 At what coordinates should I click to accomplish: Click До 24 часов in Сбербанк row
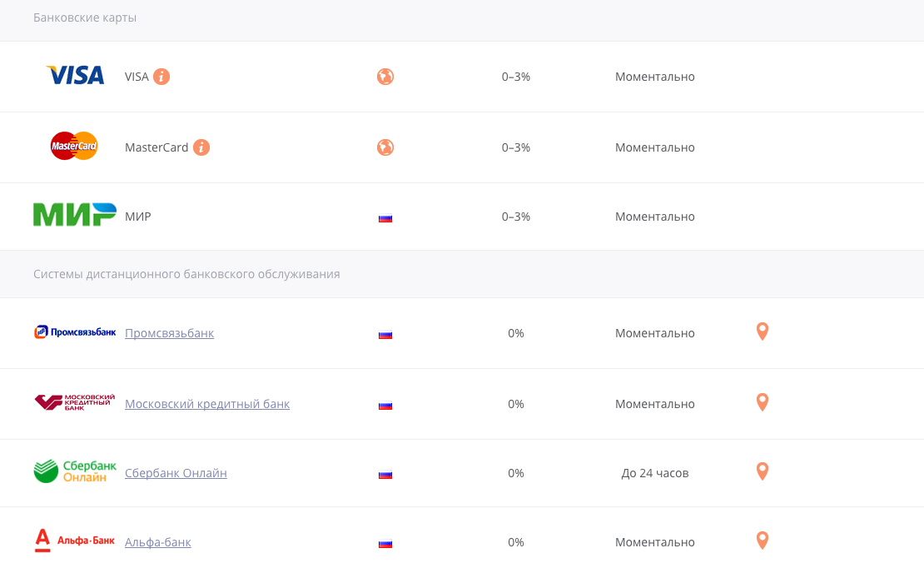point(654,473)
